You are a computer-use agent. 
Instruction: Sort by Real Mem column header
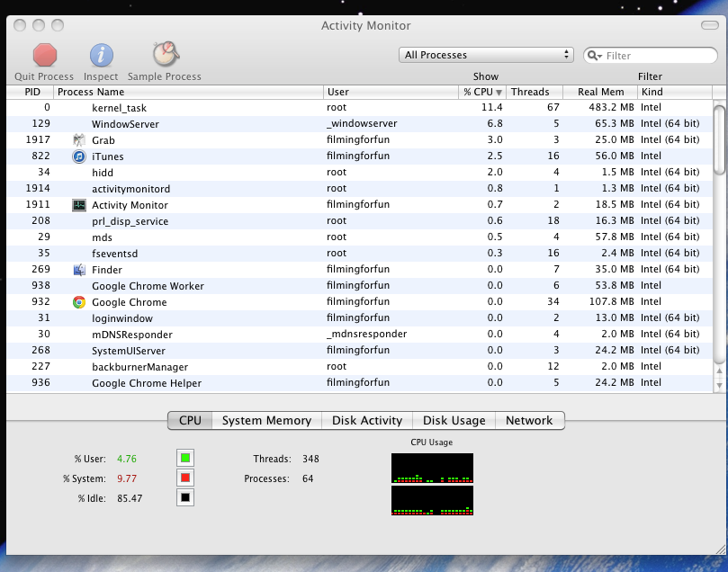point(600,92)
